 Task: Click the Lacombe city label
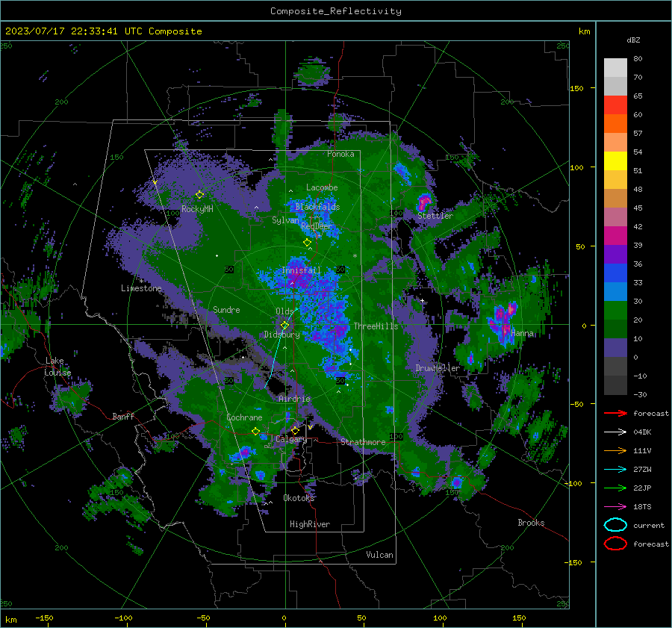click(322, 187)
